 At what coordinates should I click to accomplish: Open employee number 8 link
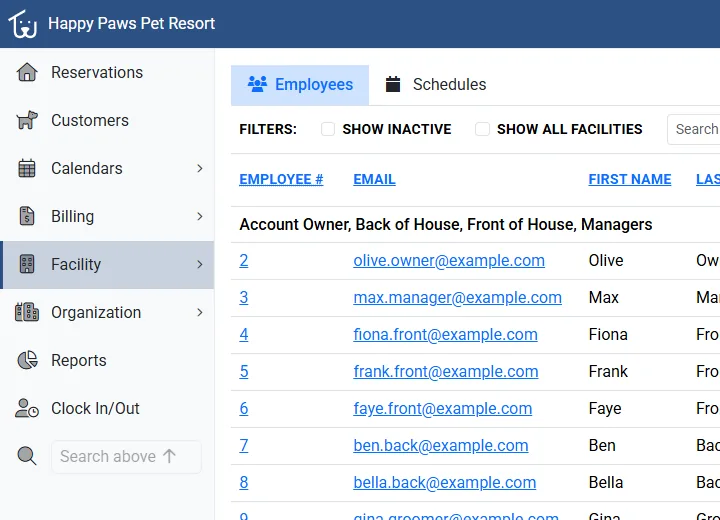244,483
